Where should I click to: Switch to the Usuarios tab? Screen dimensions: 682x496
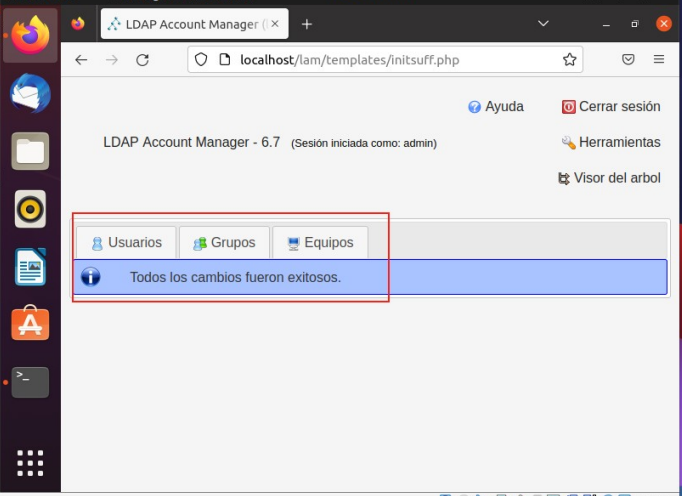(126, 242)
